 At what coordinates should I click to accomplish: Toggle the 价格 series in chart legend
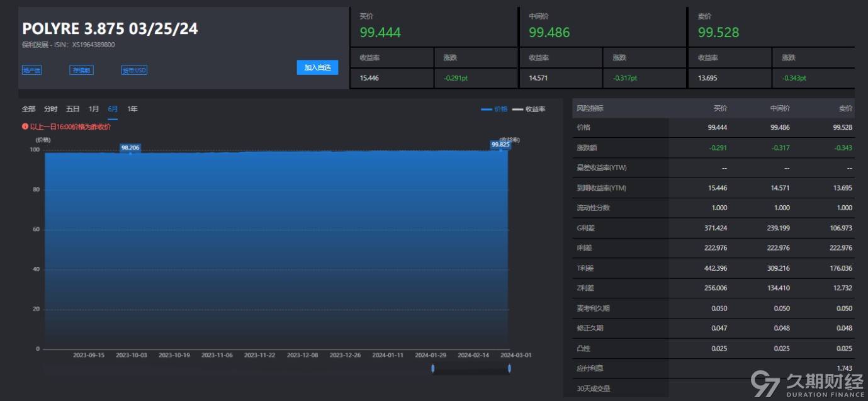(x=494, y=109)
